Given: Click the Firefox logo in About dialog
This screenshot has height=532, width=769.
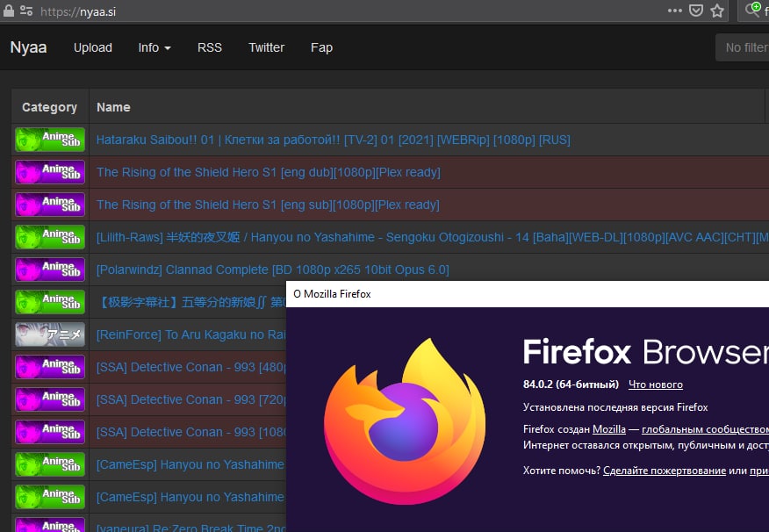Looking at the screenshot, I should click(404, 421).
